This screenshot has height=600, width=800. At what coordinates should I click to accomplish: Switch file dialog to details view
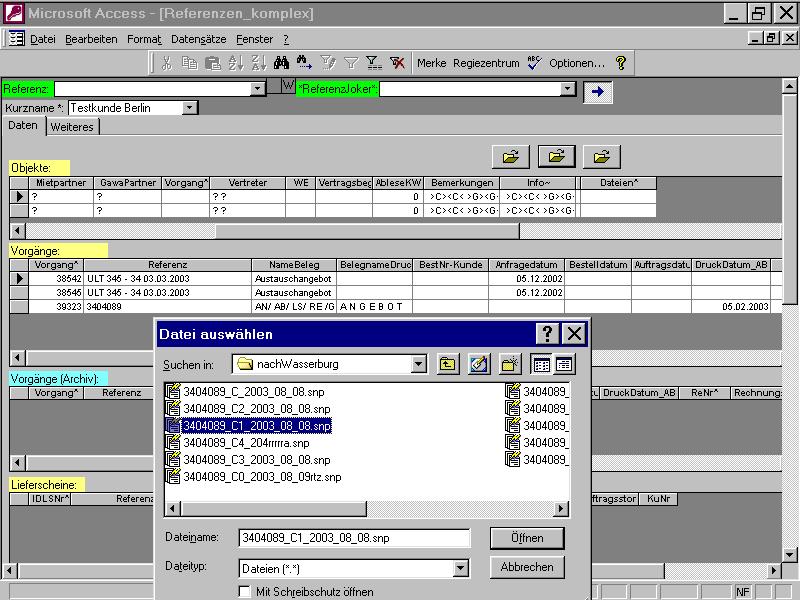[x=564, y=364]
